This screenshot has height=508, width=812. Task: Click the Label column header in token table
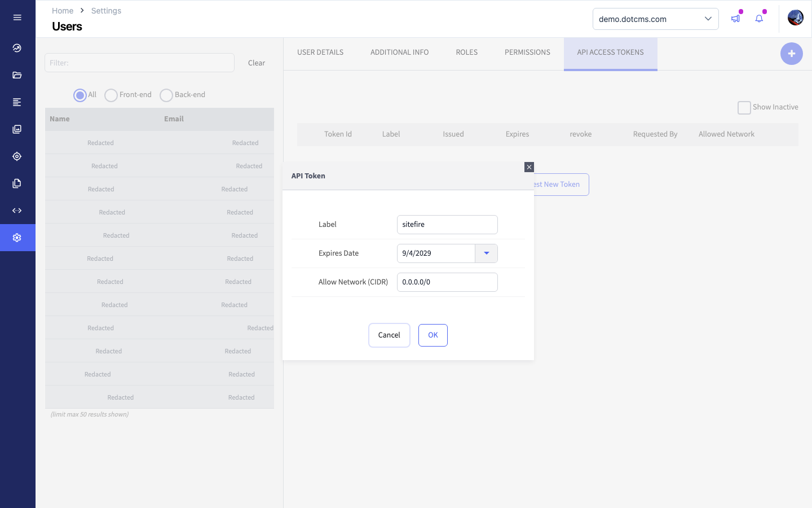391,134
